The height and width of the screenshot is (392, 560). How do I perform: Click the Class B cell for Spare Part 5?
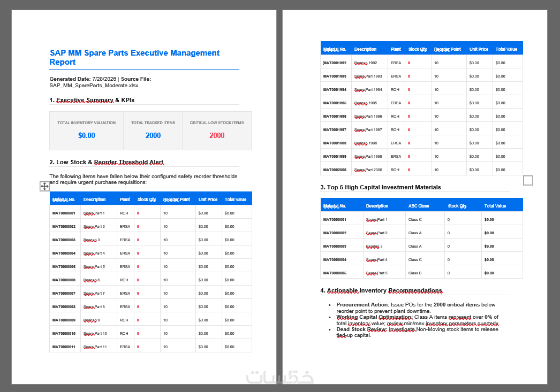pyautogui.click(x=425, y=273)
